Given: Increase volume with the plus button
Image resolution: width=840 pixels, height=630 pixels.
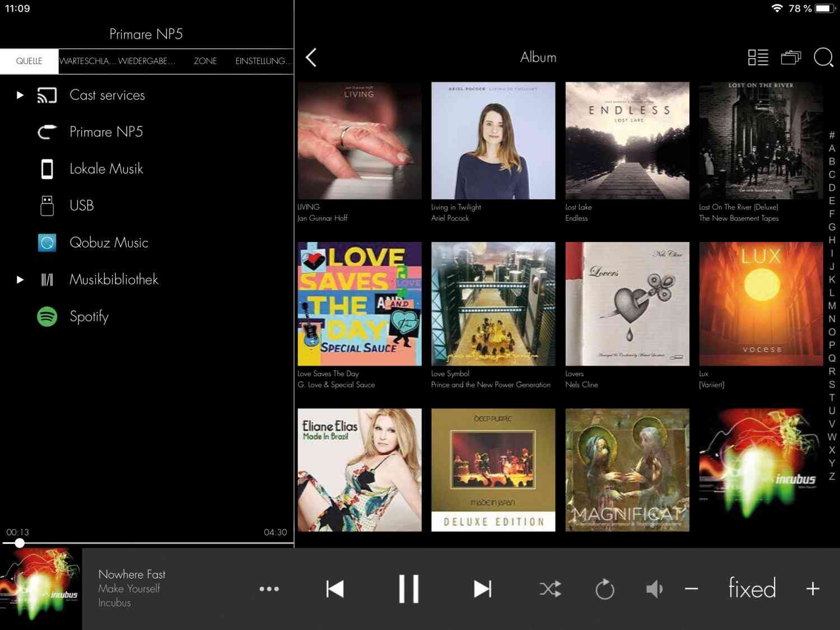Looking at the screenshot, I should click(813, 589).
